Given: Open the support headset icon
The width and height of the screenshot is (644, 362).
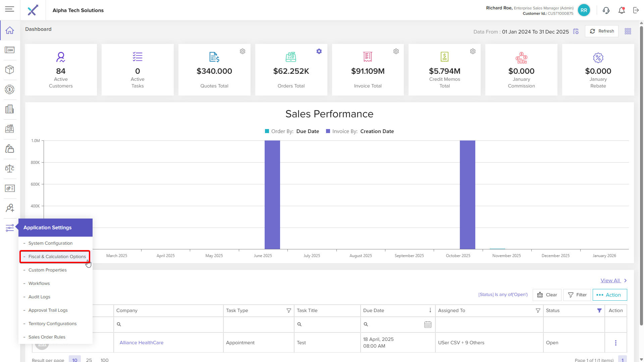Looking at the screenshot, I should point(606,10).
